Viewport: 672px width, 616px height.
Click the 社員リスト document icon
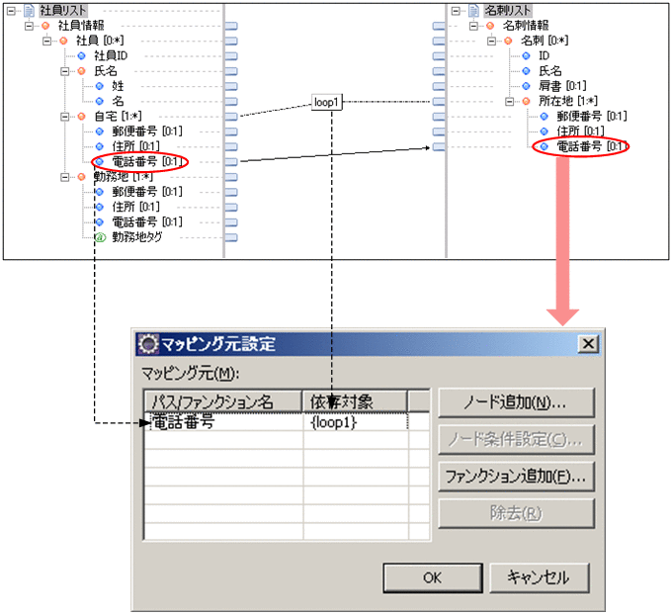pos(29,11)
